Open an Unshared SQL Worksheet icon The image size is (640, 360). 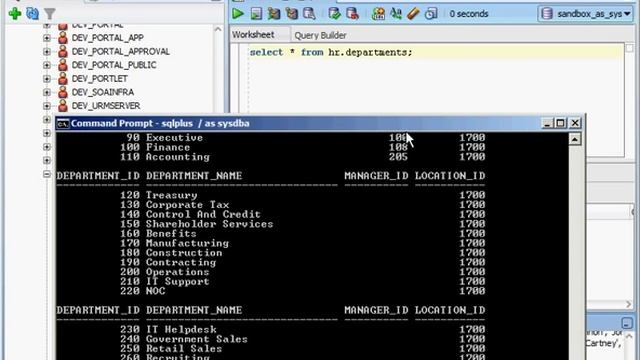(378, 14)
